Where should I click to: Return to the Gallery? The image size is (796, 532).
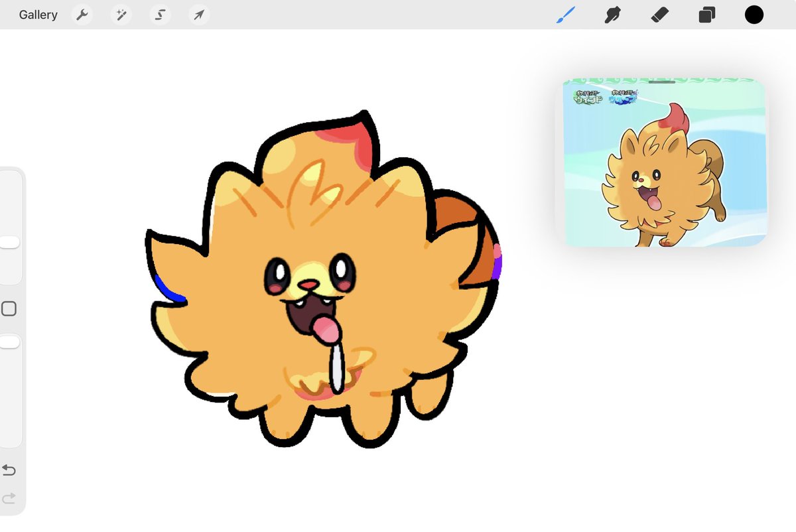click(38, 15)
